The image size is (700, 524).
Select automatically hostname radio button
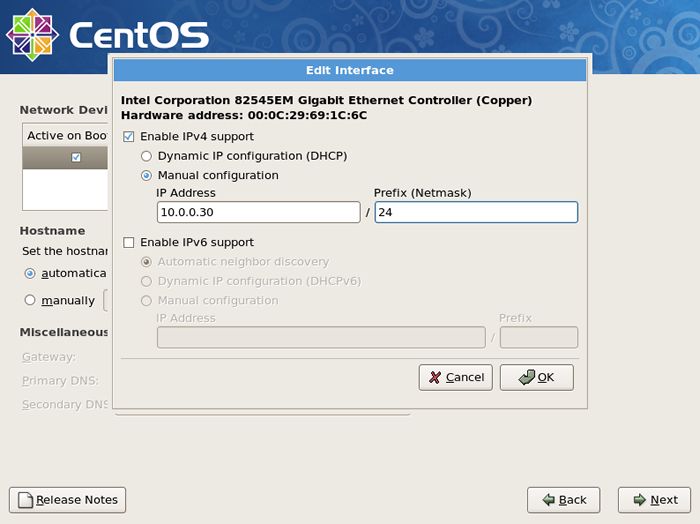(30, 273)
